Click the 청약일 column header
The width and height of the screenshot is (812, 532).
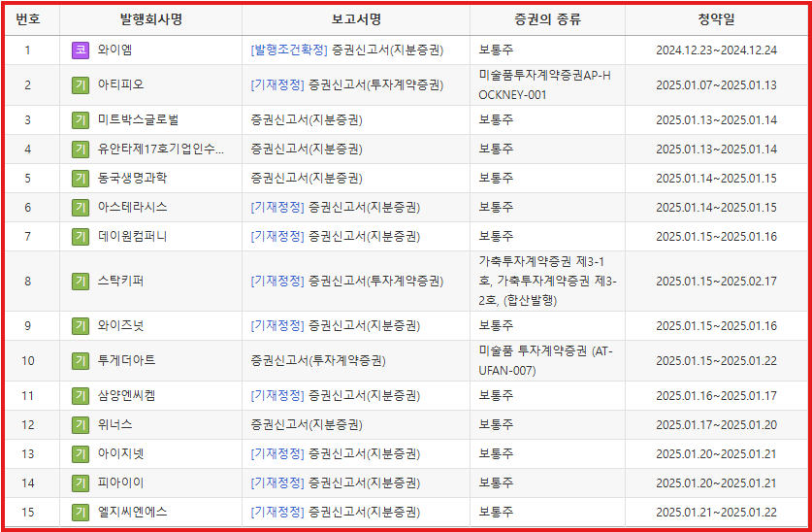point(716,19)
